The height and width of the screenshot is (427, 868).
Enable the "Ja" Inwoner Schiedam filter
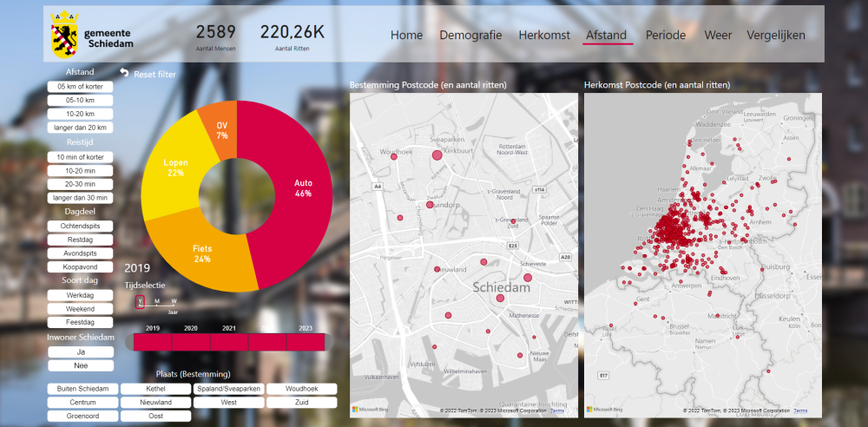coord(81,351)
